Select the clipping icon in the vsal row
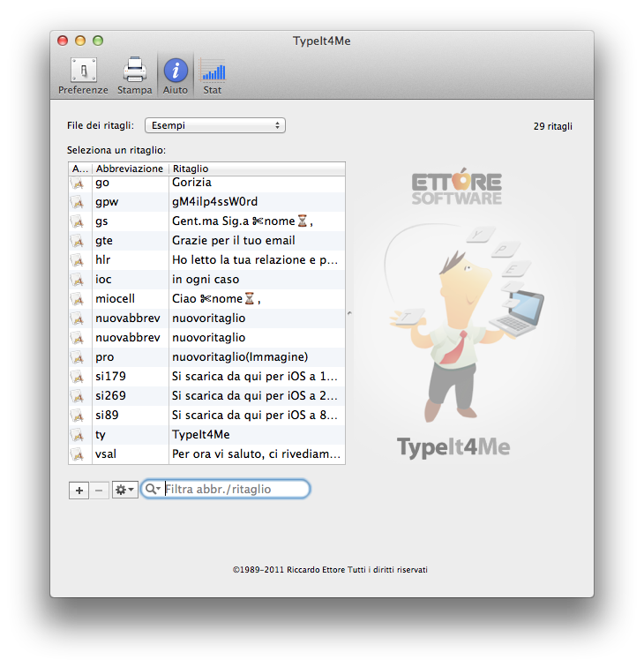The height and width of the screenshot is (667, 644). [x=78, y=454]
